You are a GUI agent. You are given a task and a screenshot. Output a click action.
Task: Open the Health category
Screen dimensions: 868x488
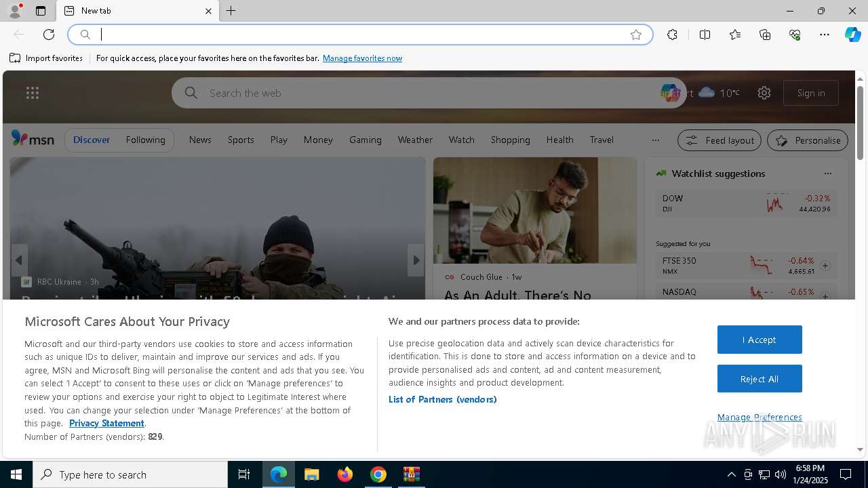click(x=559, y=140)
